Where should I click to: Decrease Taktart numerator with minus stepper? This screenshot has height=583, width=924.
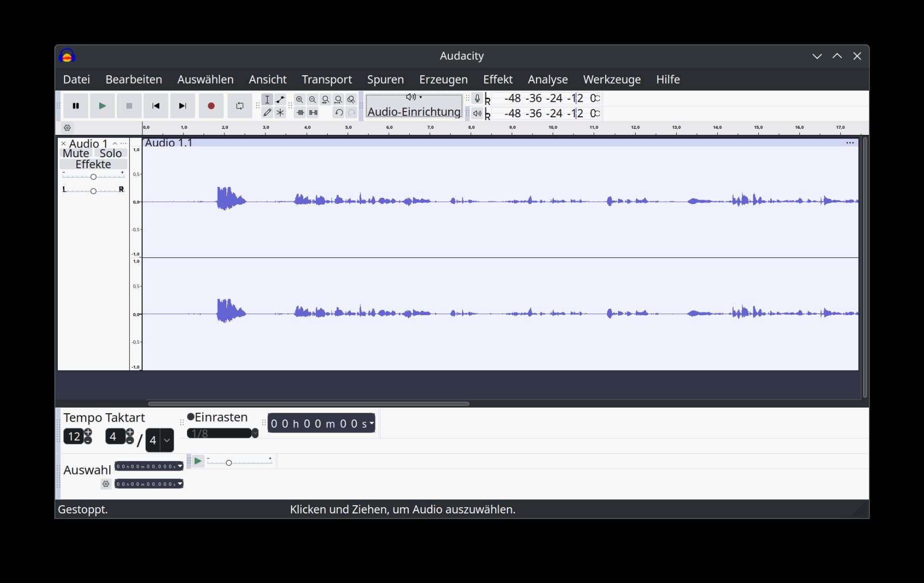pyautogui.click(x=130, y=441)
